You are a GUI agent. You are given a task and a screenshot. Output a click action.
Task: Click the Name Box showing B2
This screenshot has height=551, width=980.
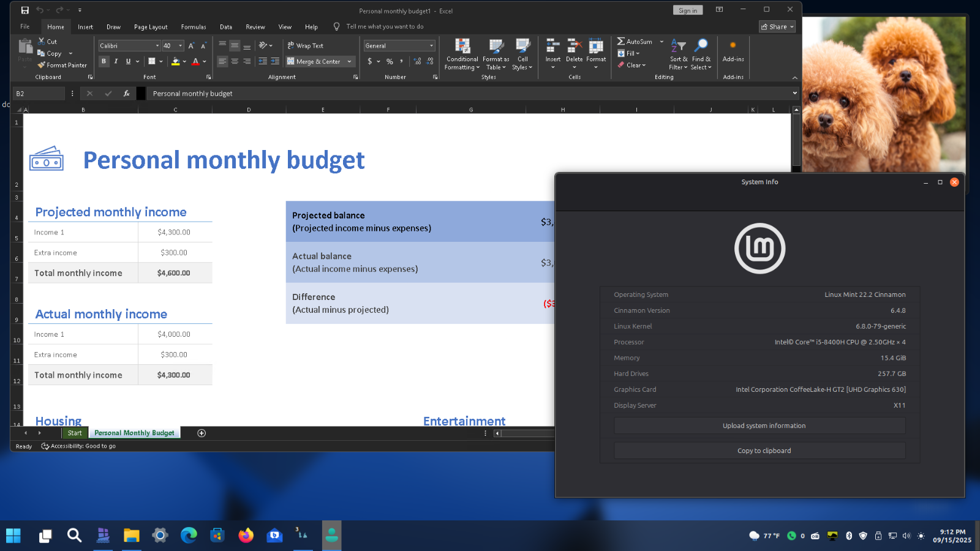coord(39,94)
